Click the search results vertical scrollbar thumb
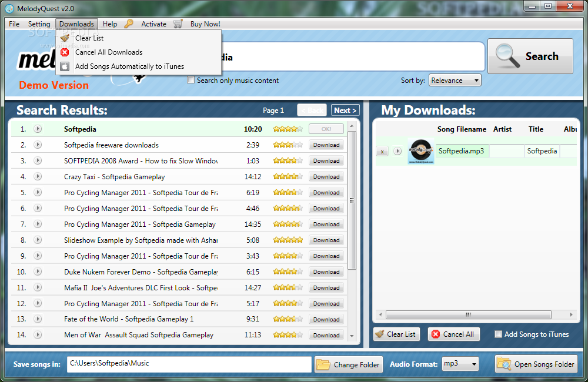The width and height of the screenshot is (588, 382). [x=352, y=200]
